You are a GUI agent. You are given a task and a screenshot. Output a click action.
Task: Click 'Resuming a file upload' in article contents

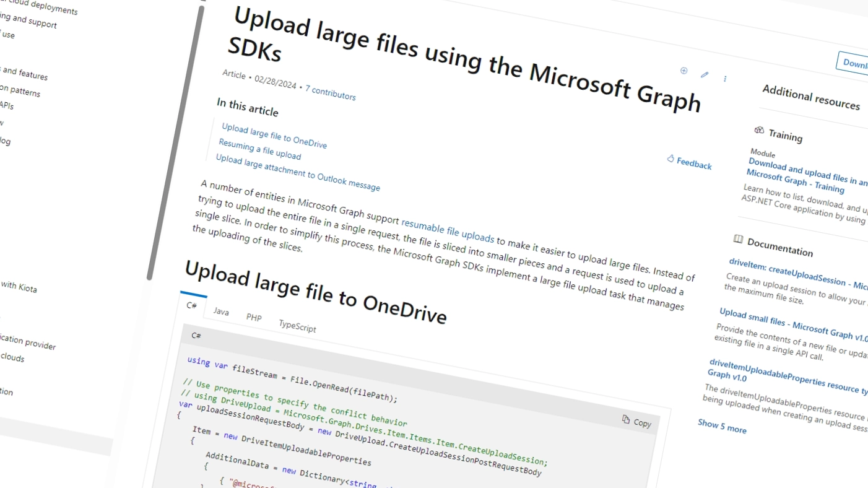(x=259, y=149)
